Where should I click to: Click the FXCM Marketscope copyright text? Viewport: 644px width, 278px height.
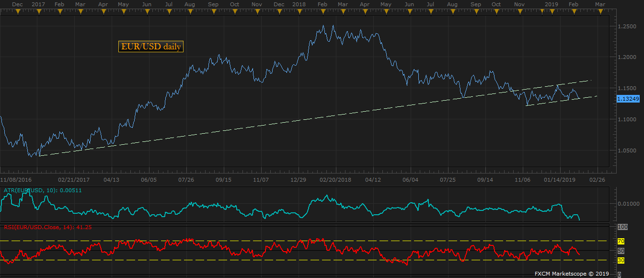572,274
